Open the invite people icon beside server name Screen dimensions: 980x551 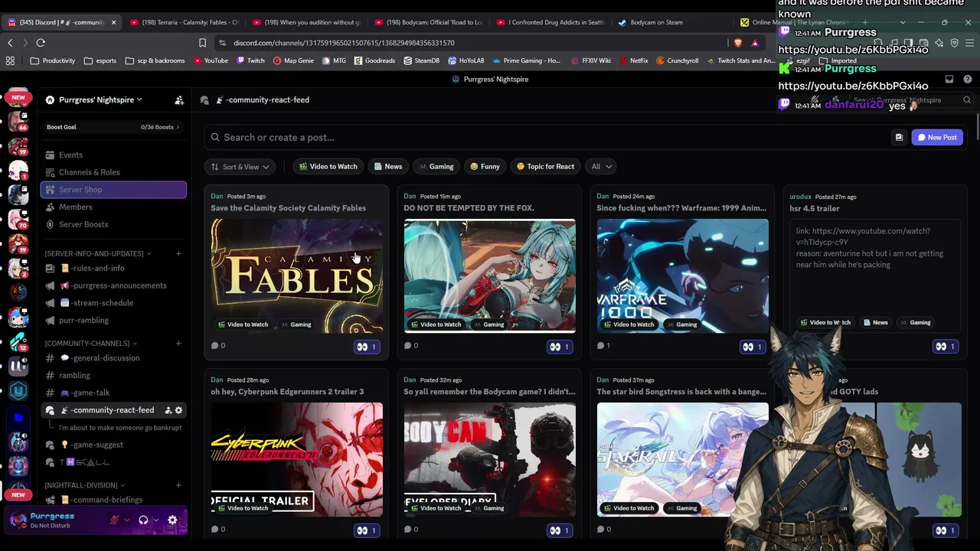(179, 100)
